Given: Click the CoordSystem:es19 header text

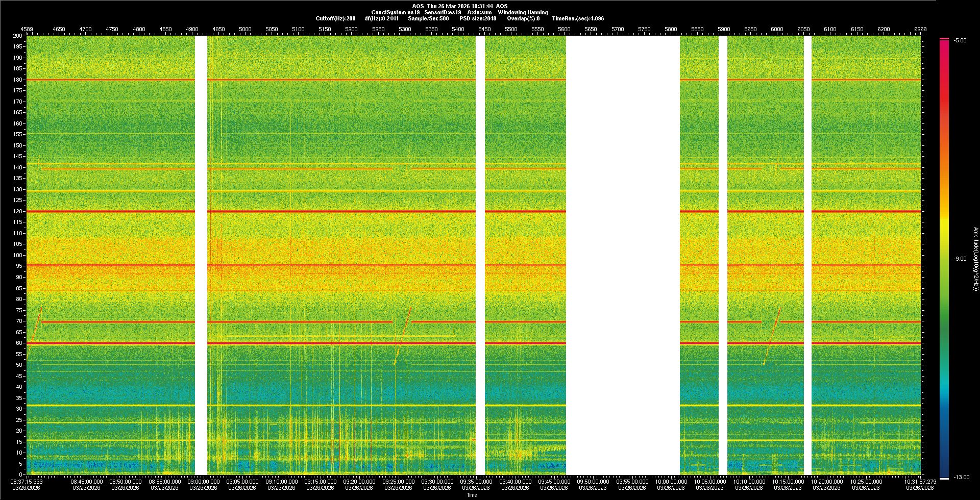Looking at the screenshot, I should pyautogui.click(x=396, y=12).
